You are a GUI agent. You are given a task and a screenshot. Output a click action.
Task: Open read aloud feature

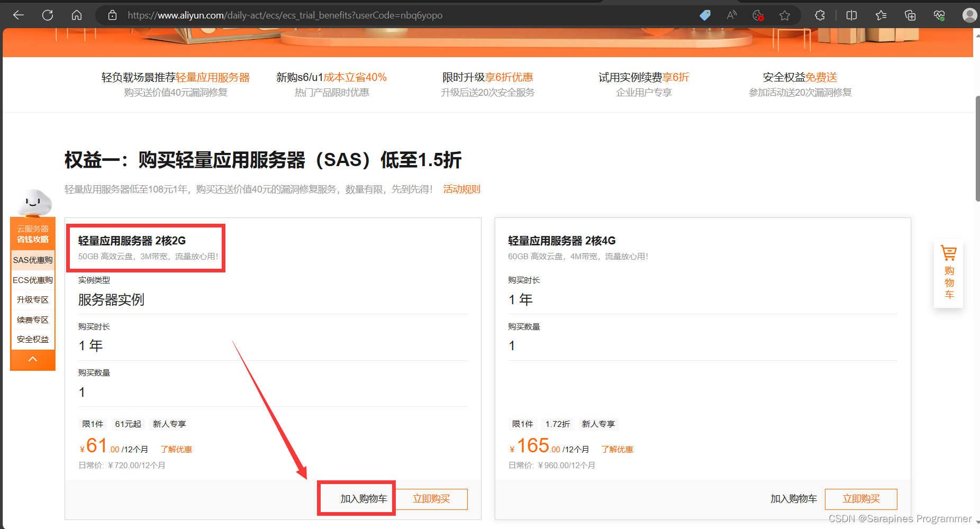pos(732,15)
